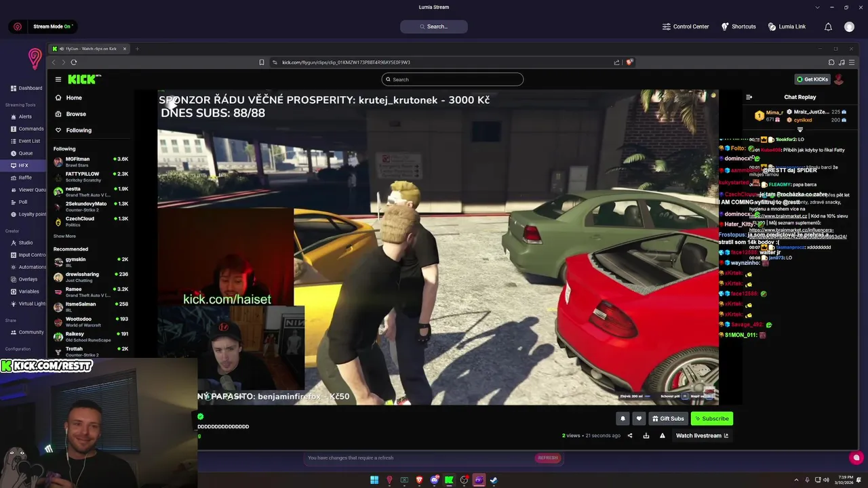Open Poll in Lumia sidebar
Image resolution: width=868 pixels, height=488 pixels.
(19, 202)
